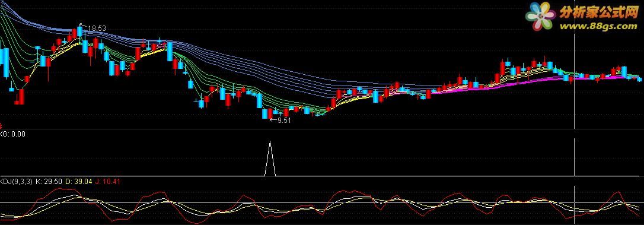This screenshot has width=644, height=225.
Task: Click the 分析家公式网 site title
Action: [x=599, y=13]
